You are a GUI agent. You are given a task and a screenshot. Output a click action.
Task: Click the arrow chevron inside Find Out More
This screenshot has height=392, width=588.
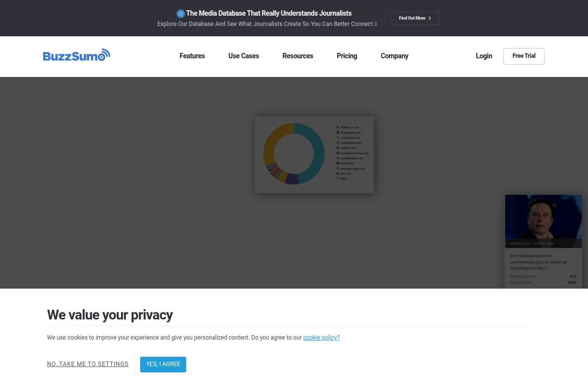coord(430,18)
